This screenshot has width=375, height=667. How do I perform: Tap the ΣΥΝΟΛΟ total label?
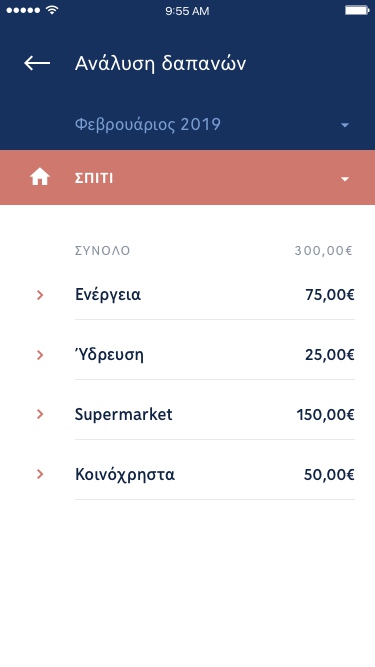102,251
